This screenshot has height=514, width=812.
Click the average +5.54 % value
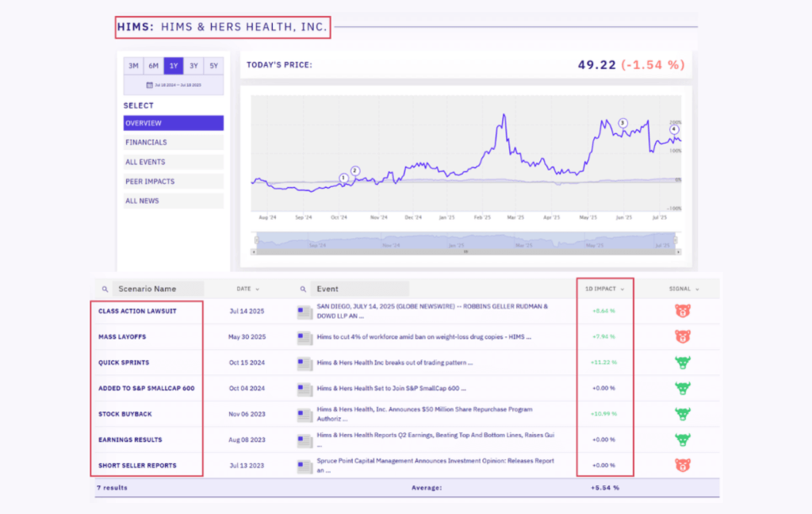pos(605,488)
